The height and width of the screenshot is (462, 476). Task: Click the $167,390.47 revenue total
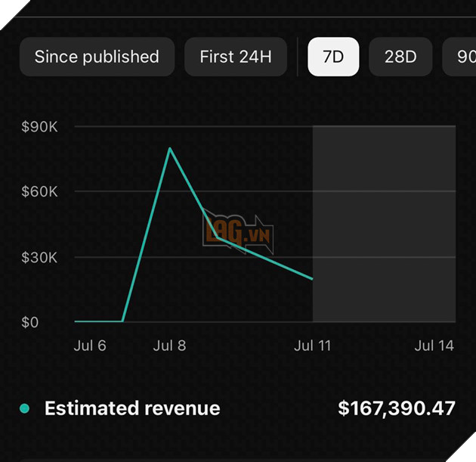(x=397, y=409)
